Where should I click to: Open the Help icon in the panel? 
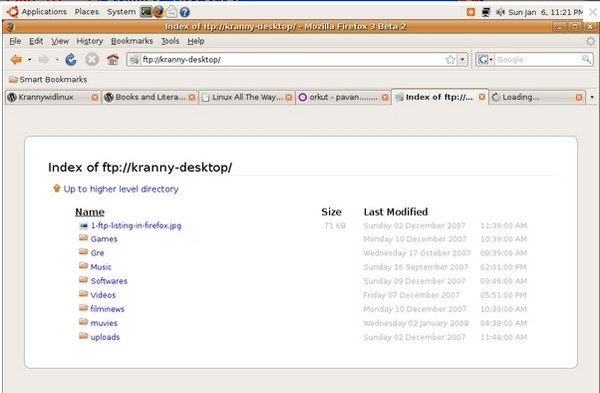tap(185, 12)
